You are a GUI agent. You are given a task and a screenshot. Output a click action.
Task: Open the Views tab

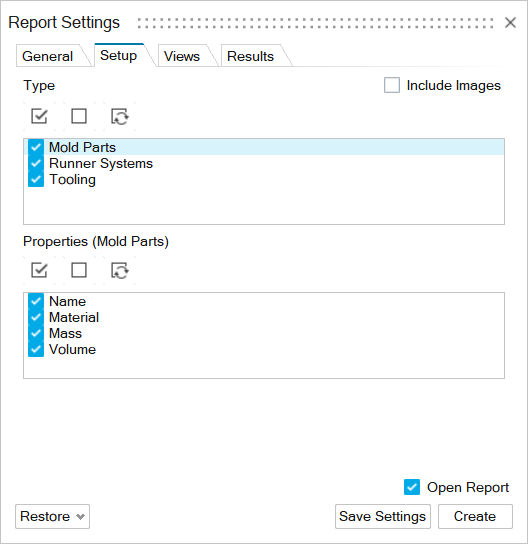point(184,56)
